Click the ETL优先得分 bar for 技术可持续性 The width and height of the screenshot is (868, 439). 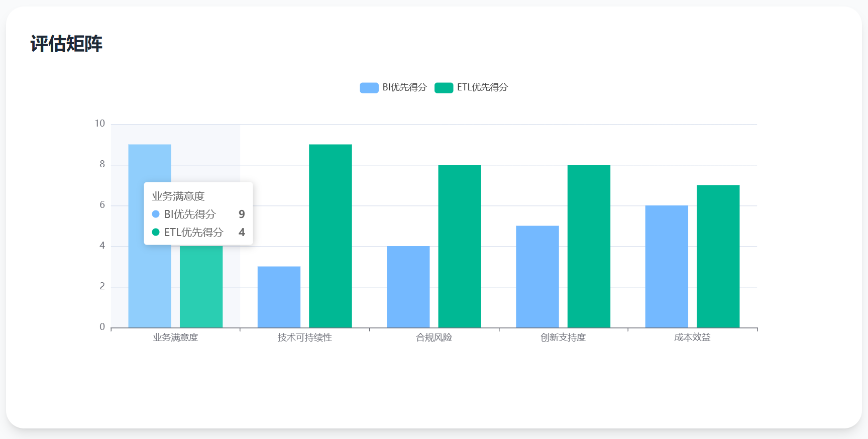(331, 236)
